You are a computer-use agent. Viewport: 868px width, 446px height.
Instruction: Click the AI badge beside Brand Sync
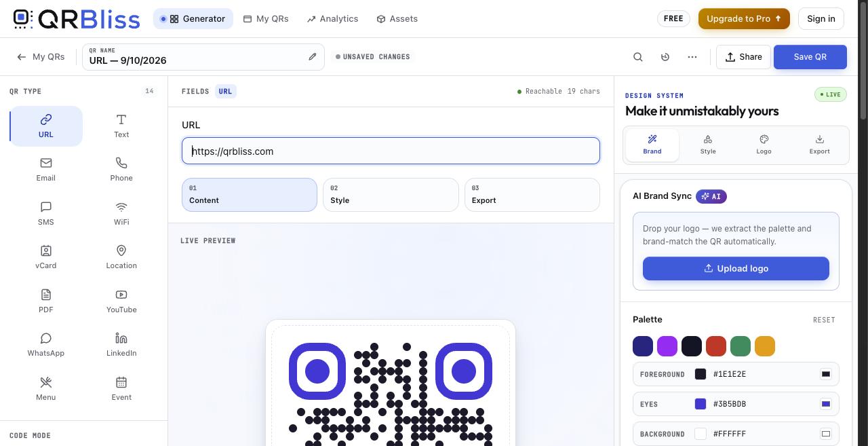[x=711, y=196]
